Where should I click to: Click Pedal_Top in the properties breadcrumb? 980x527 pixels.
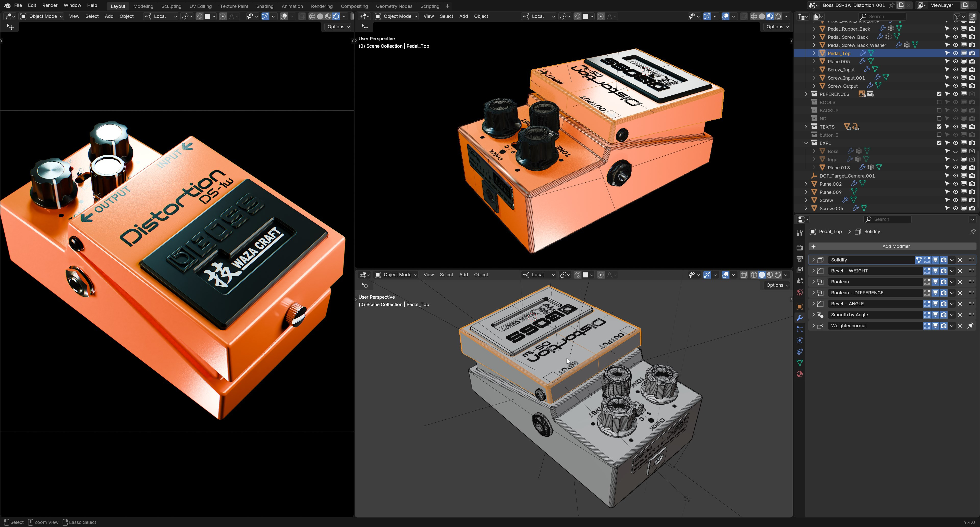830,232
